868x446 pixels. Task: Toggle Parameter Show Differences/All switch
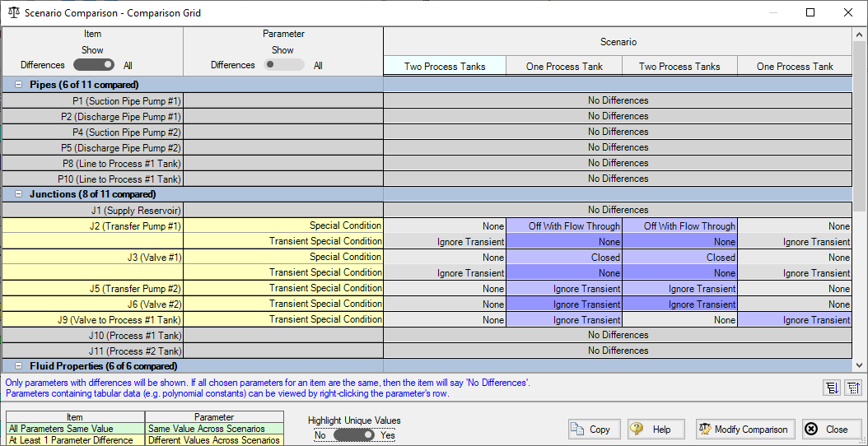pos(283,65)
